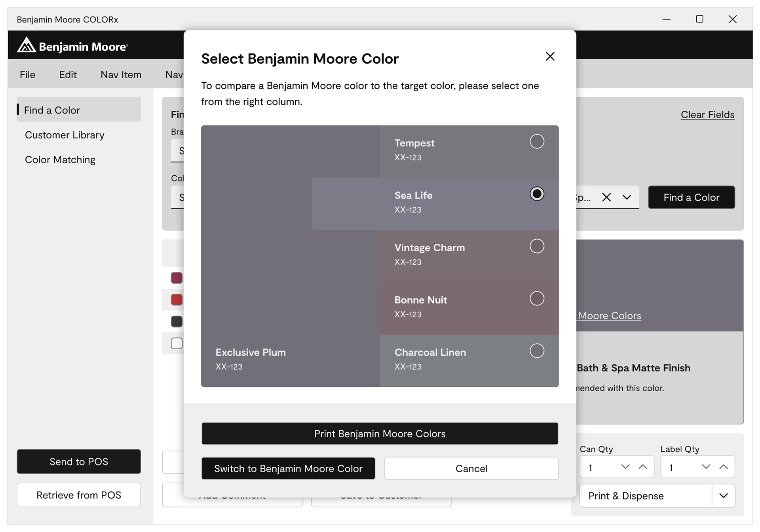
Task: Expand the Print & Dispense dropdown arrow
Action: (x=723, y=496)
